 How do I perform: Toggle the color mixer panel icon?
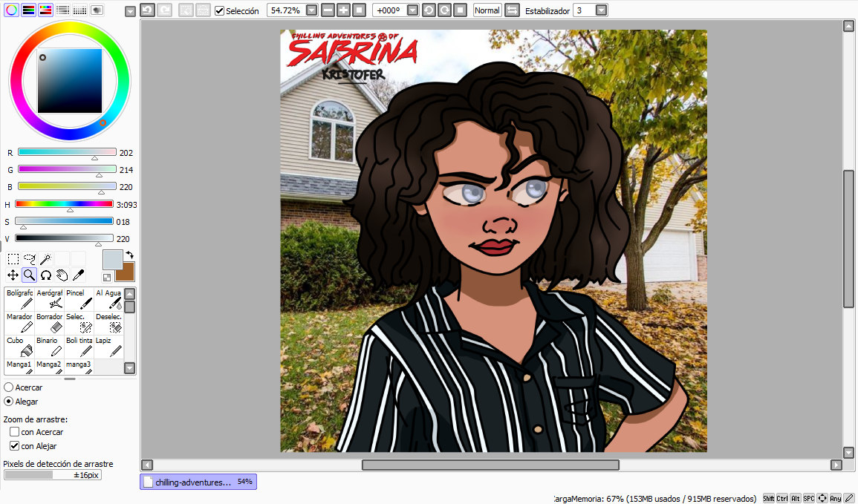pos(63,10)
